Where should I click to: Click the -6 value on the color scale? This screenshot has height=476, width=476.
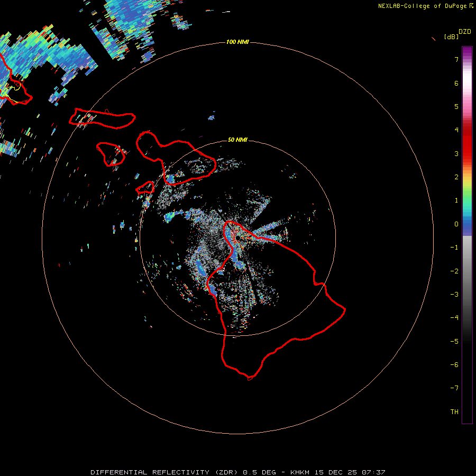[x=454, y=364]
